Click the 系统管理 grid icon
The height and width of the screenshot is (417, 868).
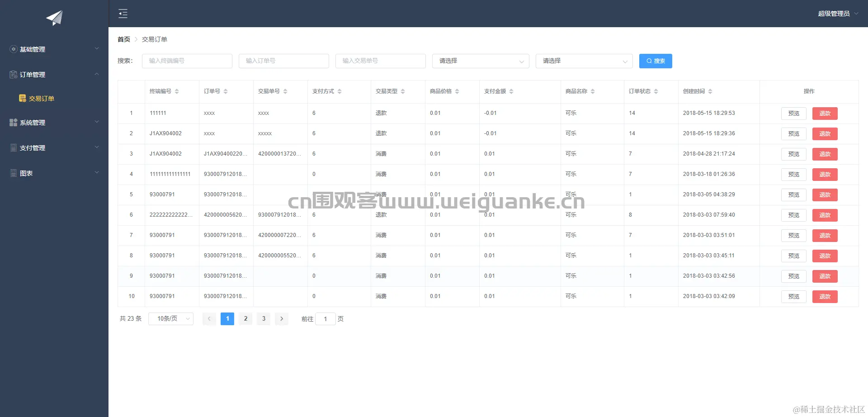(14, 123)
